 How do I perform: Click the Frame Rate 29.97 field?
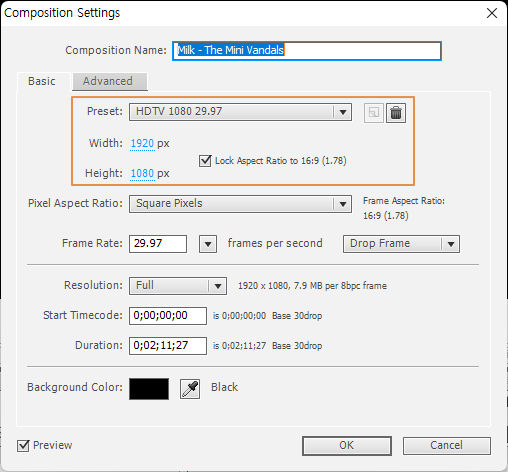click(158, 244)
